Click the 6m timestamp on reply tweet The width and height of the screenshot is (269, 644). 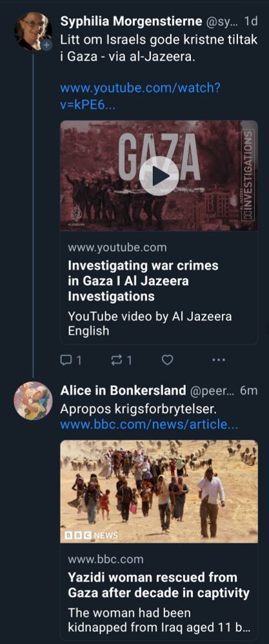click(249, 391)
